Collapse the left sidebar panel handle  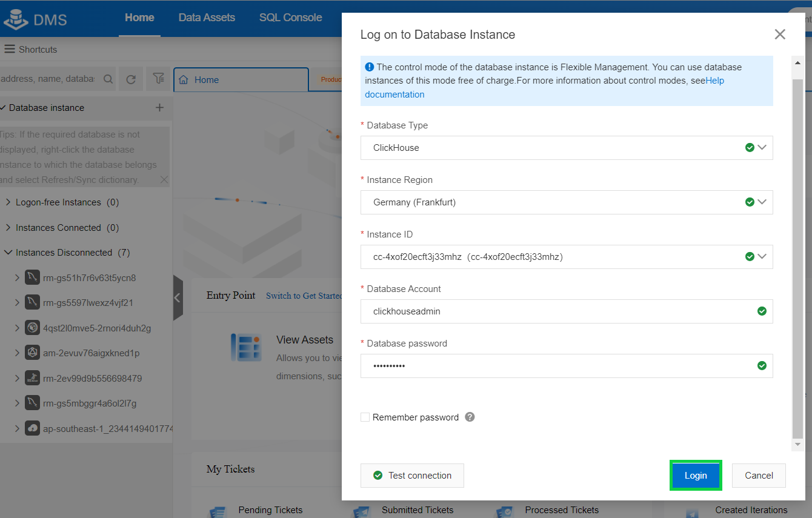[x=178, y=297]
